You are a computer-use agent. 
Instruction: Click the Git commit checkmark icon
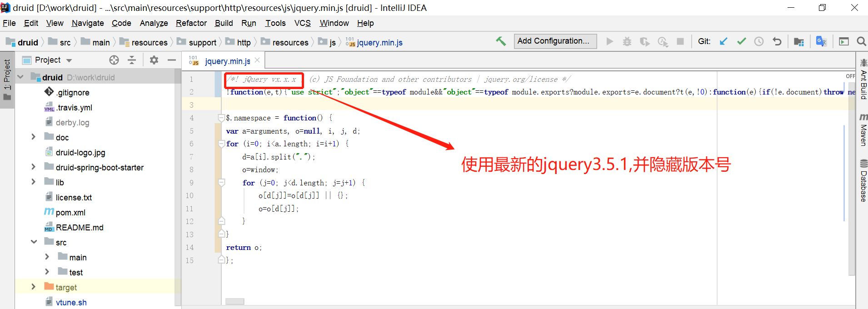click(741, 41)
